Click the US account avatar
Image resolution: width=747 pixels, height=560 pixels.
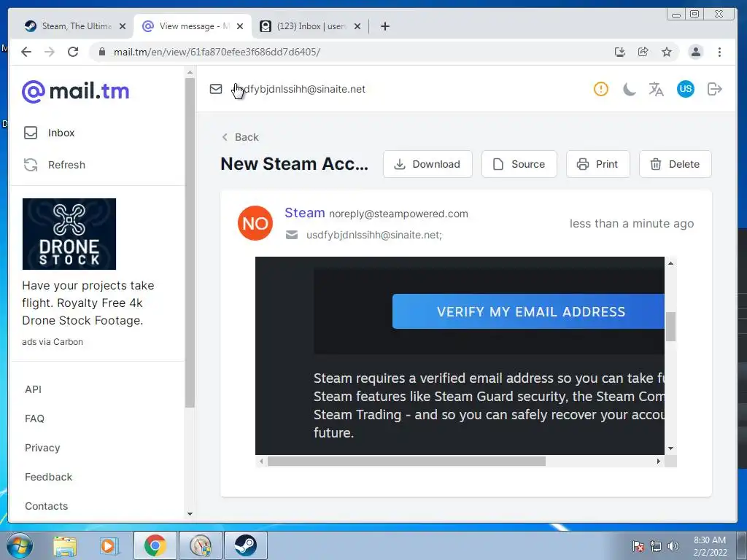(x=685, y=89)
